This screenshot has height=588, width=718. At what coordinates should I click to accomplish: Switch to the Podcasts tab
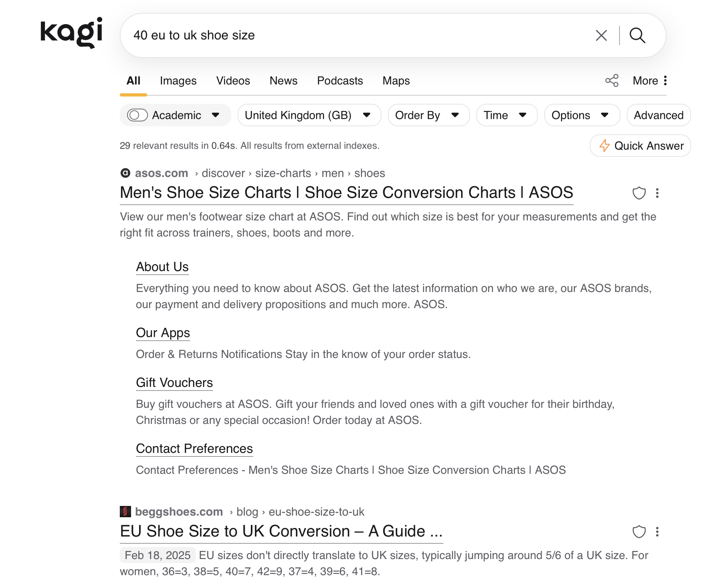click(x=340, y=81)
